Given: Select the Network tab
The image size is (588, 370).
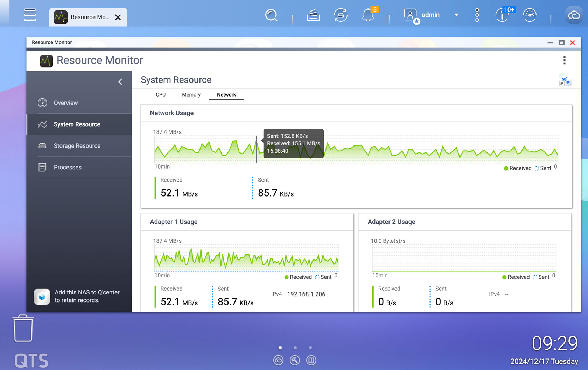Looking at the screenshot, I should point(226,95).
